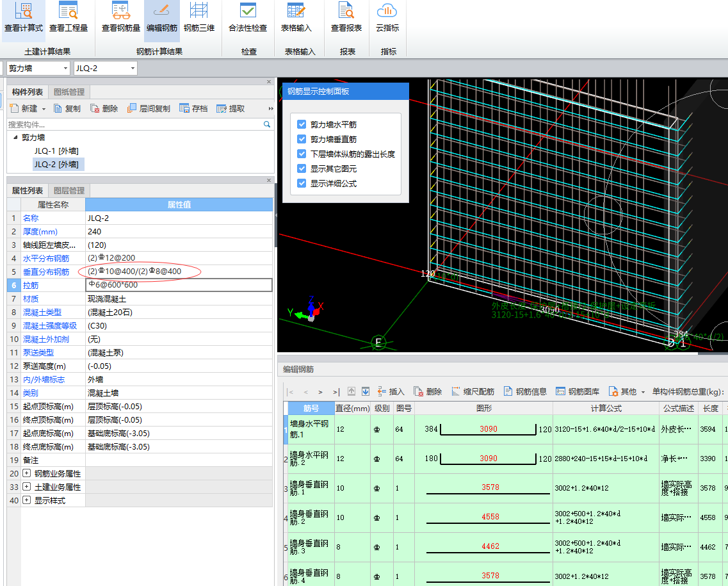Click 筋号 column header
The width and height of the screenshot is (728, 586).
point(311,408)
